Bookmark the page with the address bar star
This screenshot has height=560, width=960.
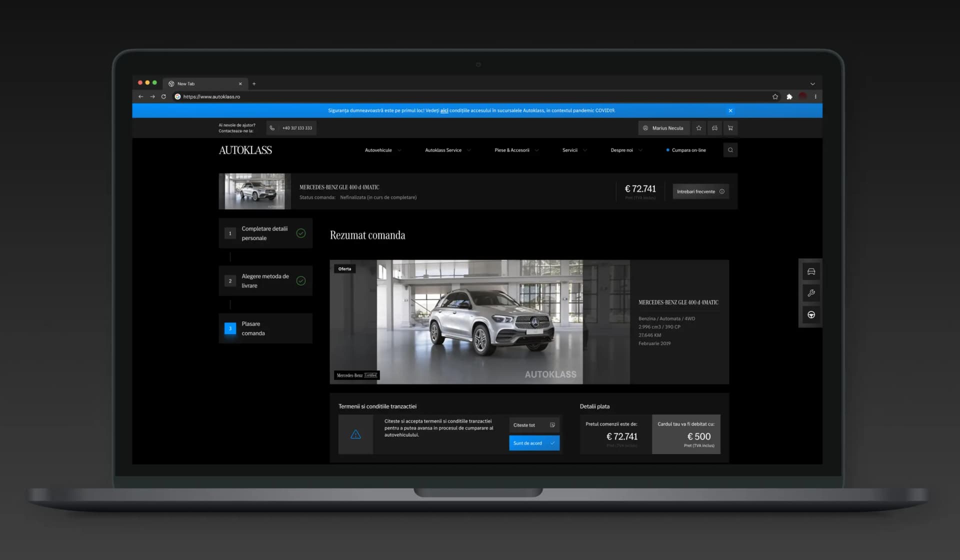[x=775, y=96]
